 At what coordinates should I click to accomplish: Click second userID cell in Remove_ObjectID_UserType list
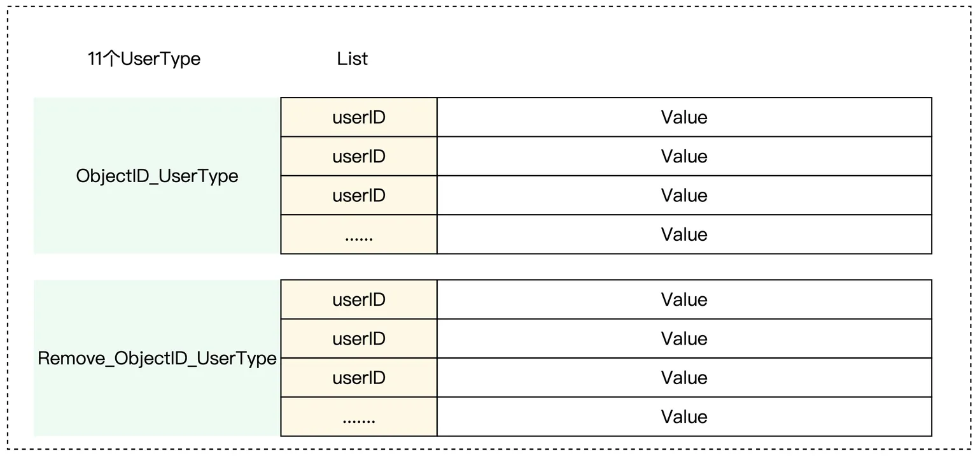pos(359,339)
